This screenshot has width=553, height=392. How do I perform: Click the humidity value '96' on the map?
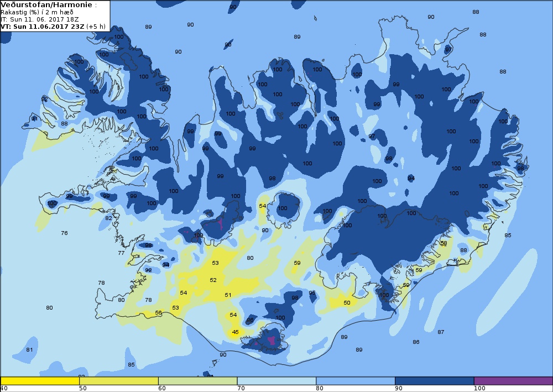(x=250, y=320)
